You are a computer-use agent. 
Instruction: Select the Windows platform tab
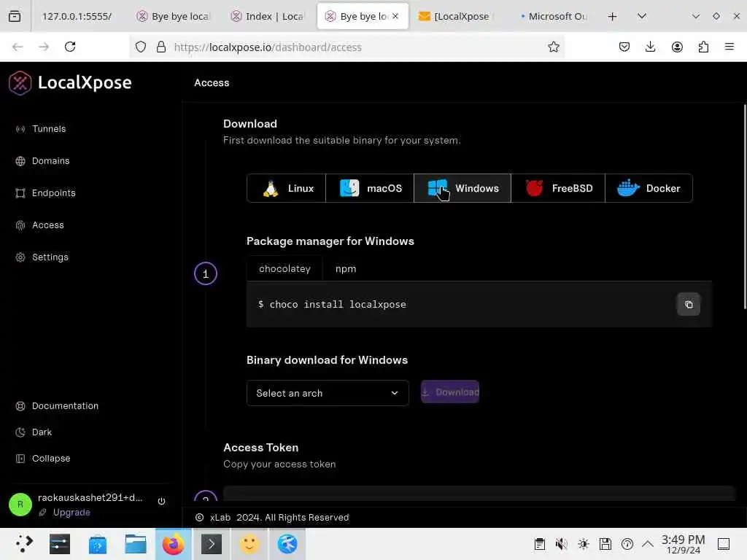[462, 189]
